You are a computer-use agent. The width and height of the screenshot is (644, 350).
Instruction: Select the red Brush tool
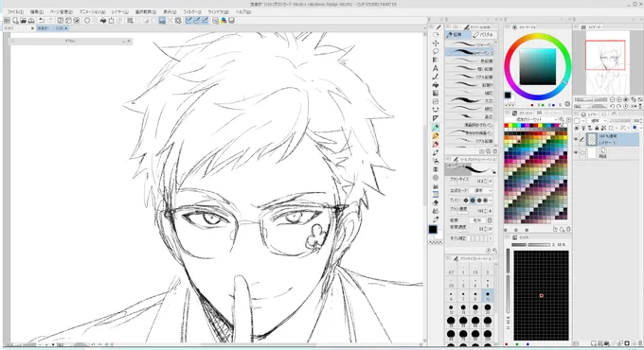(436, 145)
